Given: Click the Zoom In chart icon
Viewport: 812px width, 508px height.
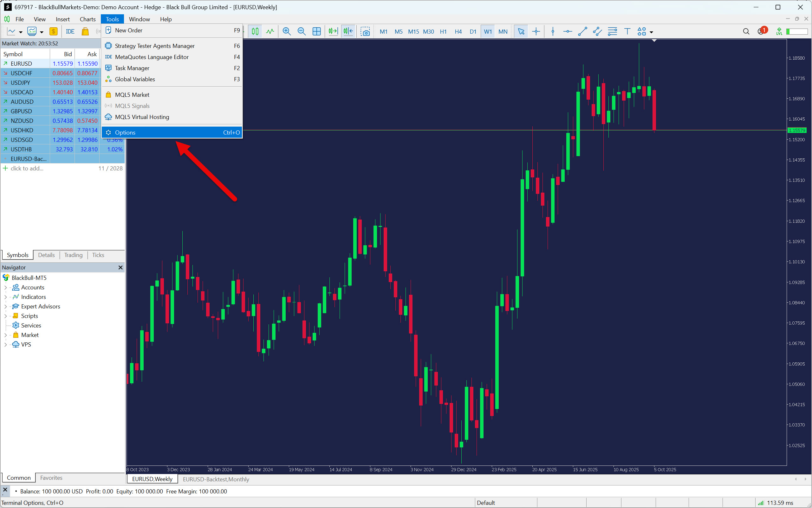Looking at the screenshot, I should [286, 32].
